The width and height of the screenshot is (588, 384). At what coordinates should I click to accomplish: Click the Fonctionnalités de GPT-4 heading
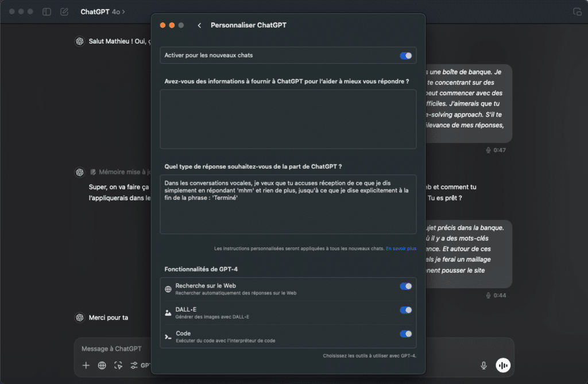[201, 269]
